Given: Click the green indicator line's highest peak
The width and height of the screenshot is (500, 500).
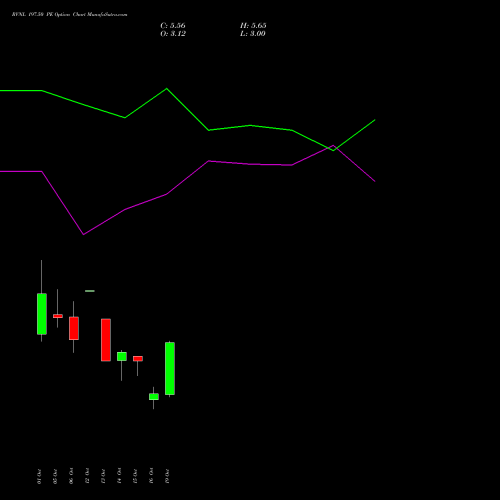Looking at the screenshot, I should [167, 89].
